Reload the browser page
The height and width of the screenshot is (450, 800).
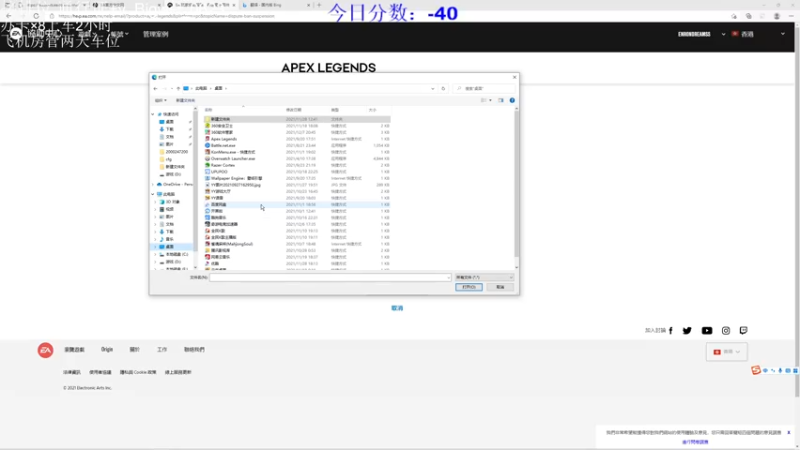point(36,16)
